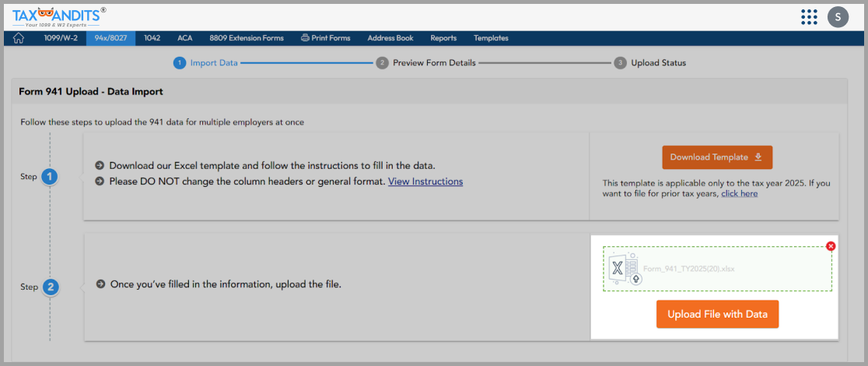Click Upload File with Data button
868x366 pixels.
click(717, 315)
